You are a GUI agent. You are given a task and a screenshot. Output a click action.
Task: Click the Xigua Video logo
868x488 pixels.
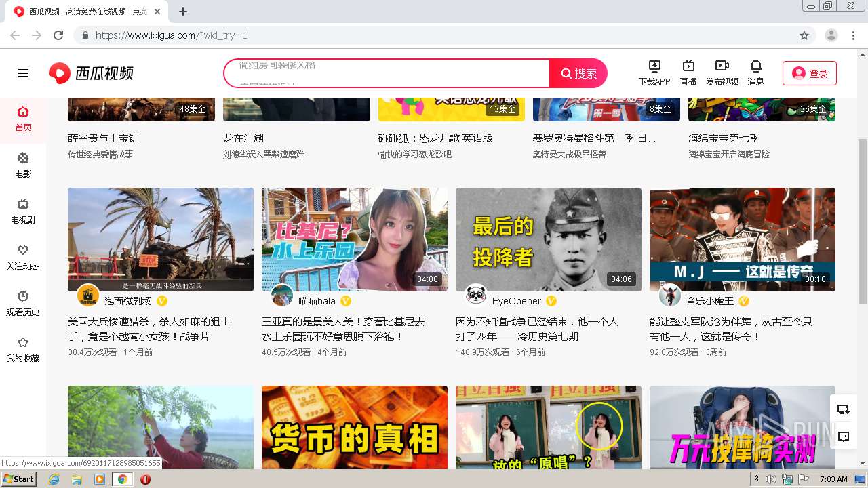91,73
